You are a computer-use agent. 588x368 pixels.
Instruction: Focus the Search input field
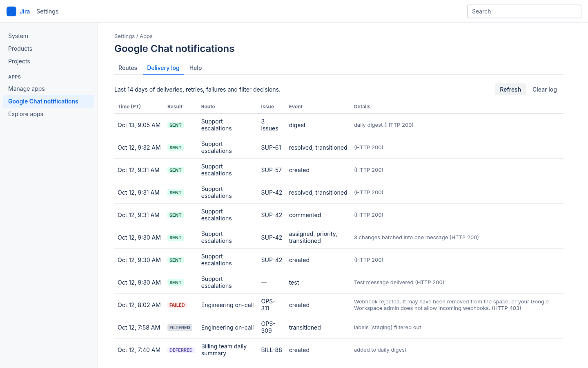pyautogui.click(x=524, y=11)
